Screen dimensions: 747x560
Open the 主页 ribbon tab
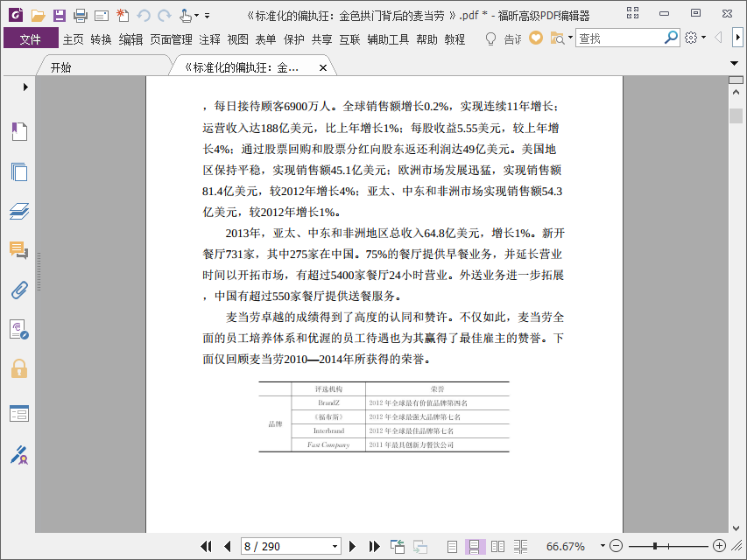(x=74, y=39)
